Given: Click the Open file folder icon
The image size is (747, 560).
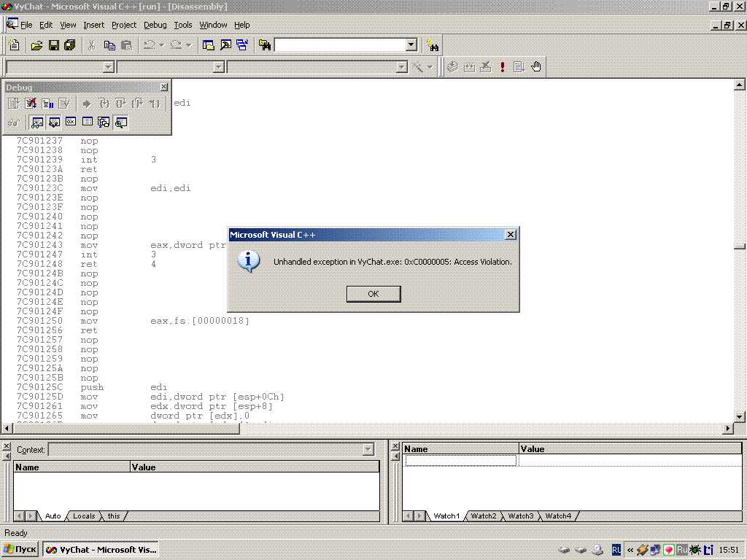Looking at the screenshot, I should [x=36, y=45].
